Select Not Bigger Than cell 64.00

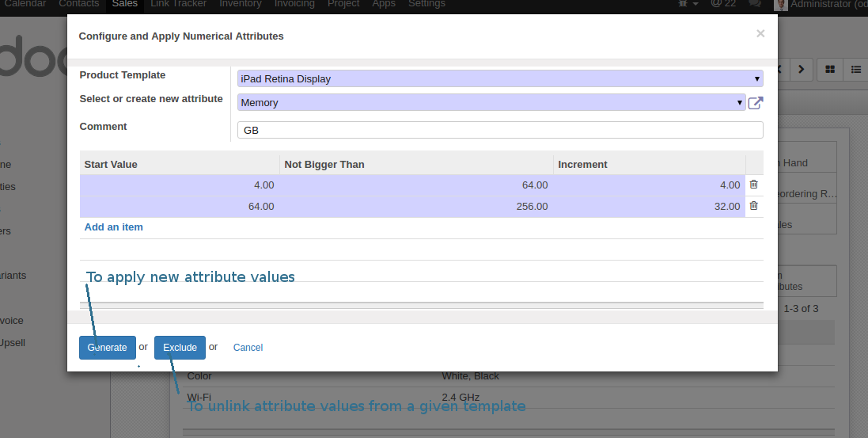pos(416,185)
